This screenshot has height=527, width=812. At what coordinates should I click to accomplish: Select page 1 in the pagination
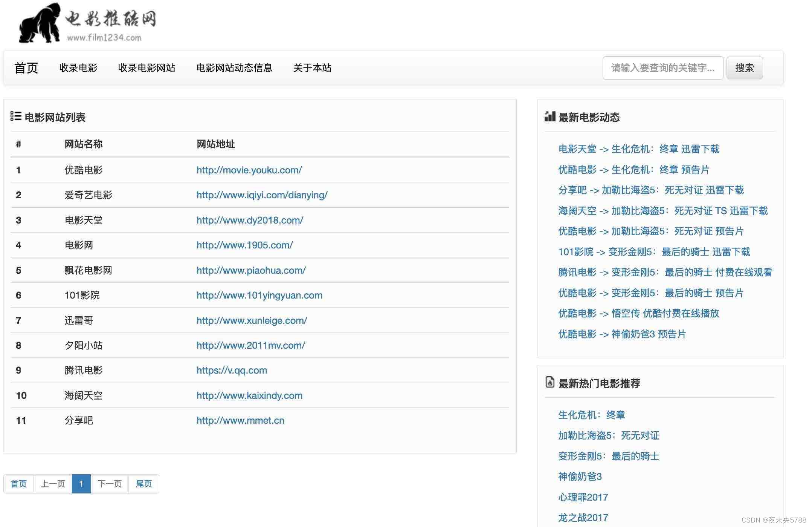pos(81,484)
